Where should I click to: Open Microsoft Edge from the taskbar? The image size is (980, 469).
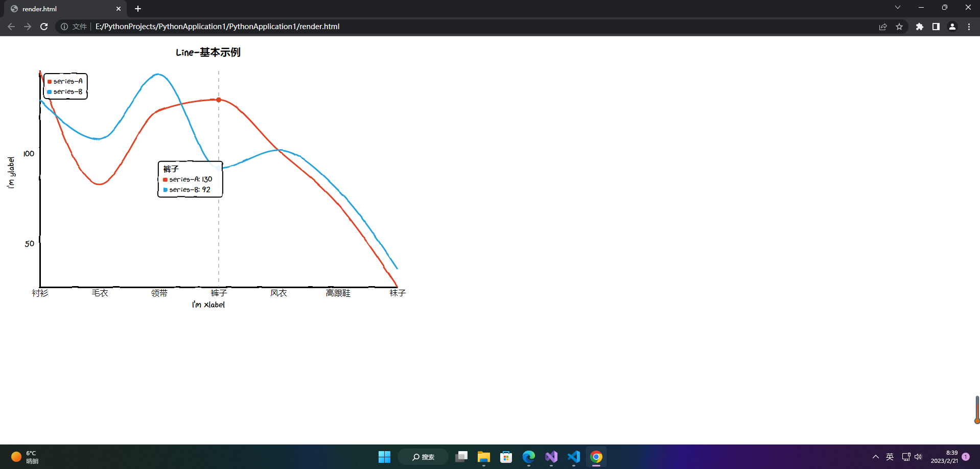coord(529,457)
